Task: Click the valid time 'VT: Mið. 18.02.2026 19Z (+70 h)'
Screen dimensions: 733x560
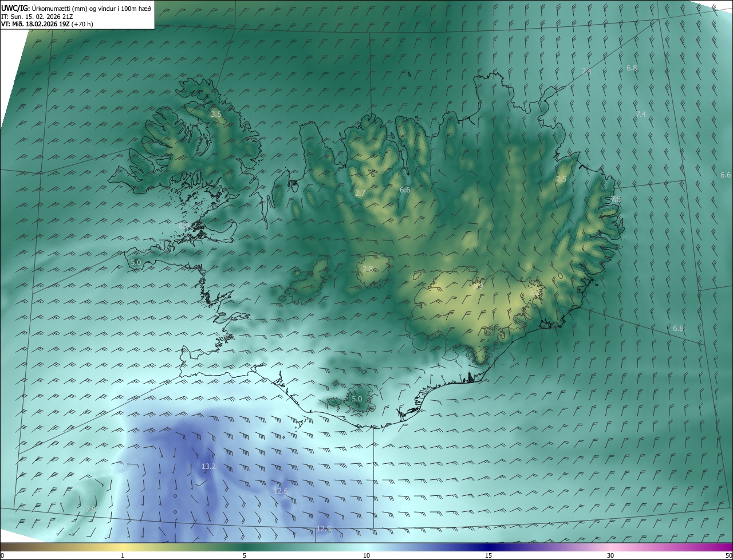Action: [47, 24]
